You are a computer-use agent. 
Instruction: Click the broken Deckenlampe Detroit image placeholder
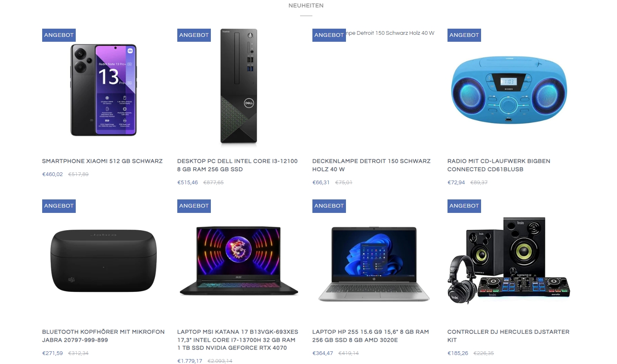click(x=390, y=33)
